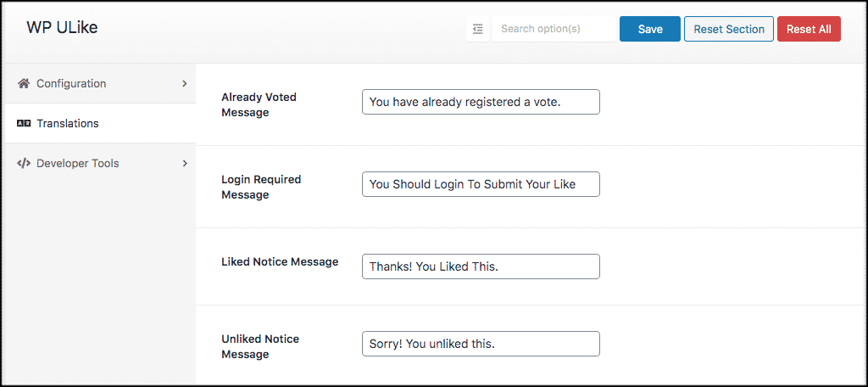Open the Developer Tools menu section
The image size is (868, 387).
click(101, 164)
